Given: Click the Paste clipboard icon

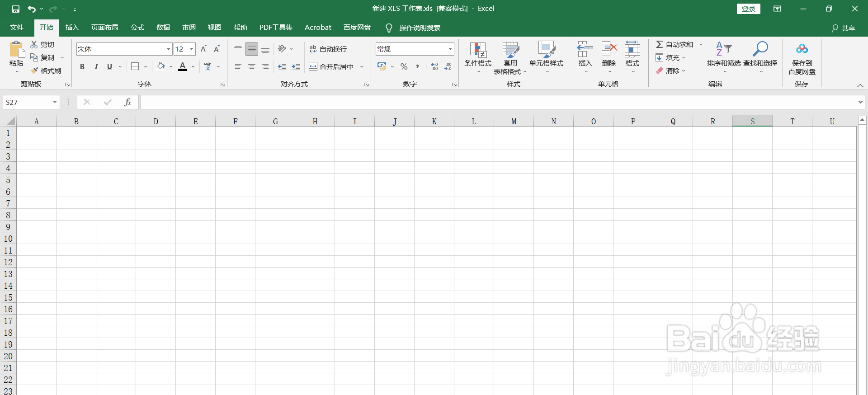Looking at the screenshot, I should pos(17,49).
